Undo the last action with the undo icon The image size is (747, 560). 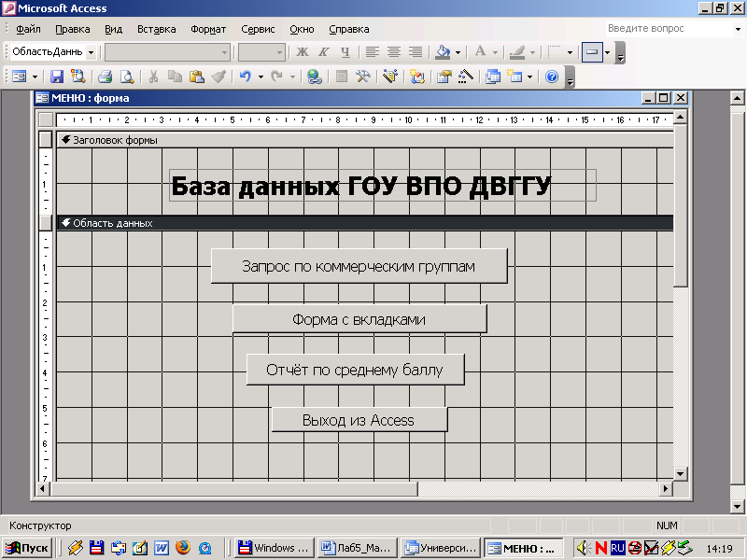tap(246, 77)
